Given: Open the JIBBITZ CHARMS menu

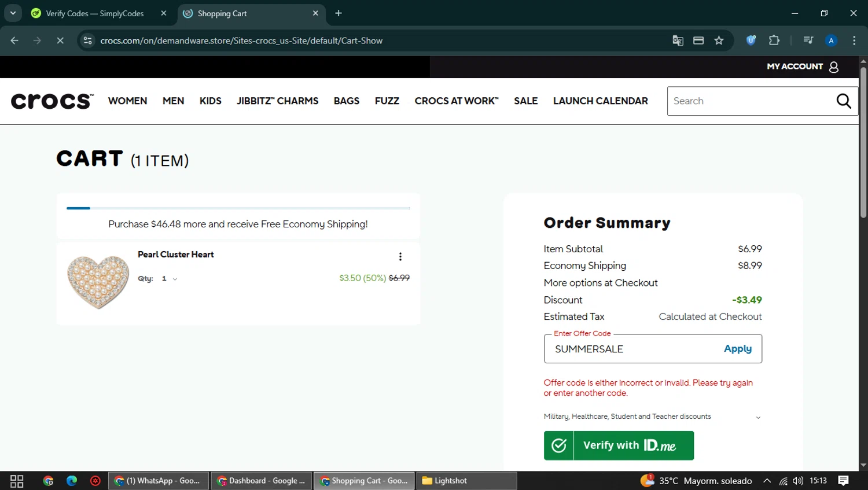Looking at the screenshot, I should pyautogui.click(x=278, y=101).
